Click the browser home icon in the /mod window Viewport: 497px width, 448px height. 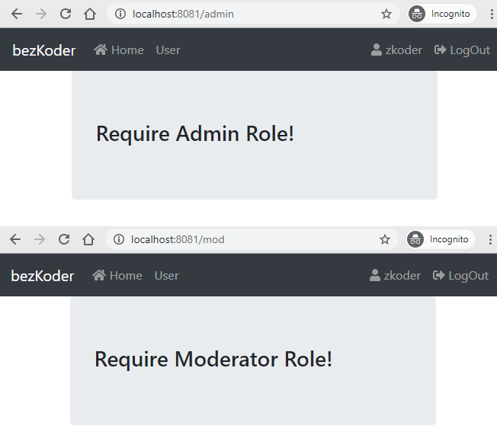click(x=88, y=239)
